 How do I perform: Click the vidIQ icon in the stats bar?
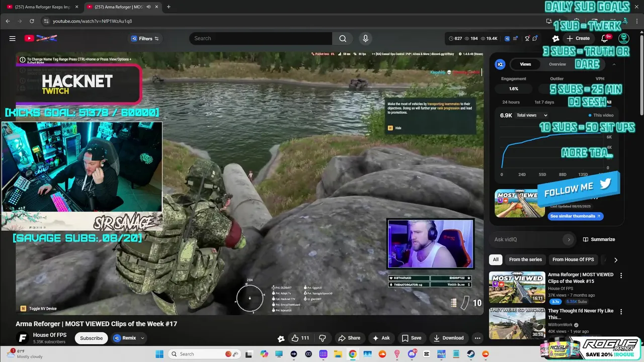(x=507, y=38)
